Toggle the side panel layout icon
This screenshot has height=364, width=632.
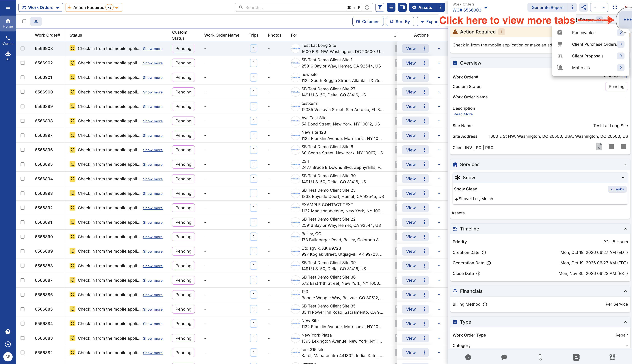click(x=402, y=7)
